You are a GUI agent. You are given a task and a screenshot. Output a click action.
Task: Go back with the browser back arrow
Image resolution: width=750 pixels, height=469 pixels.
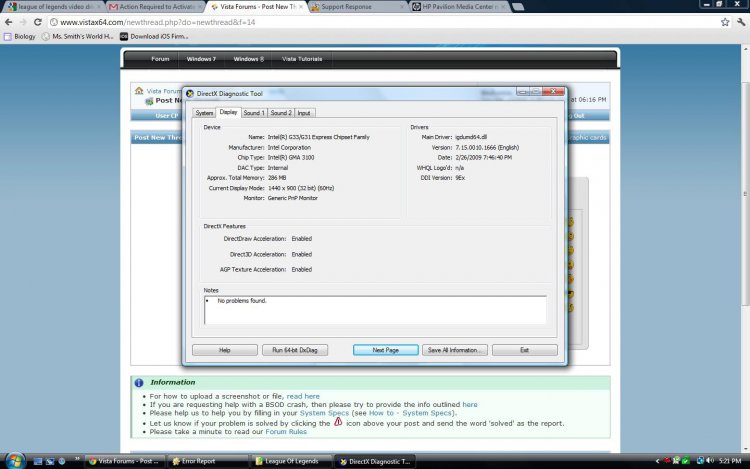point(9,22)
